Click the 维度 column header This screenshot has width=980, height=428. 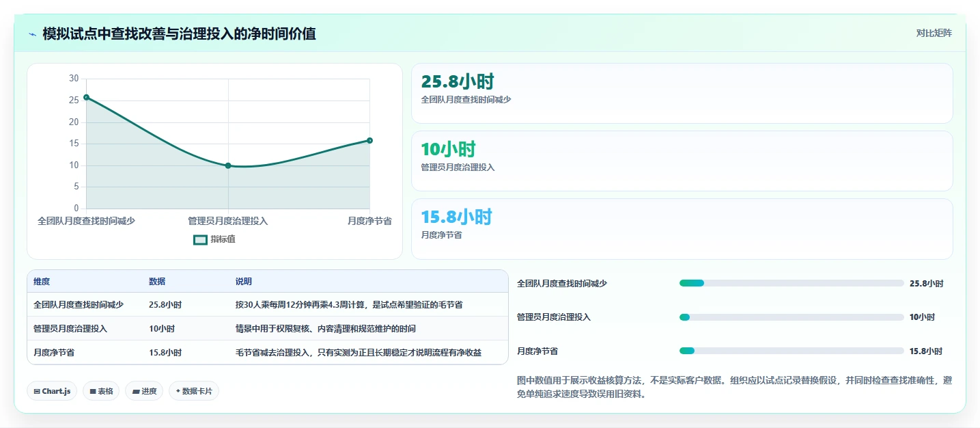(x=42, y=282)
